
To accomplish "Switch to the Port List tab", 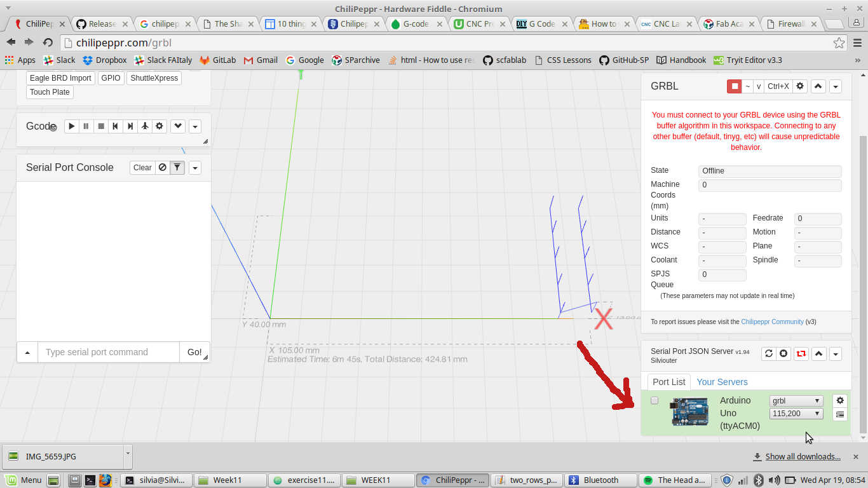I will click(669, 382).
